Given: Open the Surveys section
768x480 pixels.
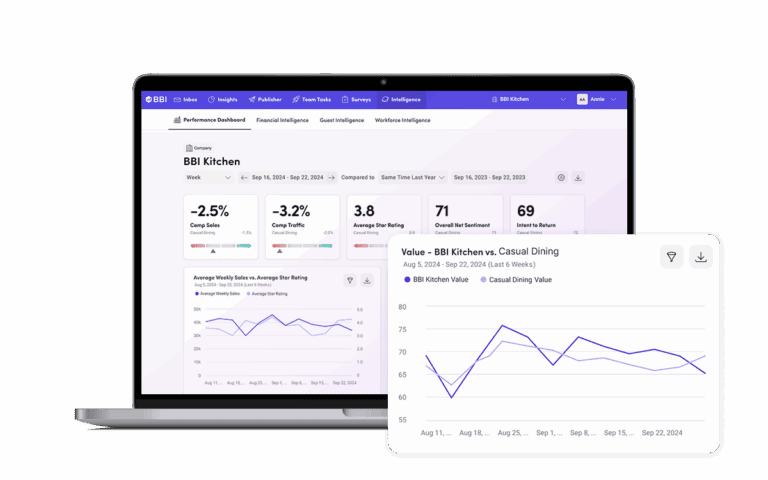Looking at the screenshot, I should (x=356, y=99).
